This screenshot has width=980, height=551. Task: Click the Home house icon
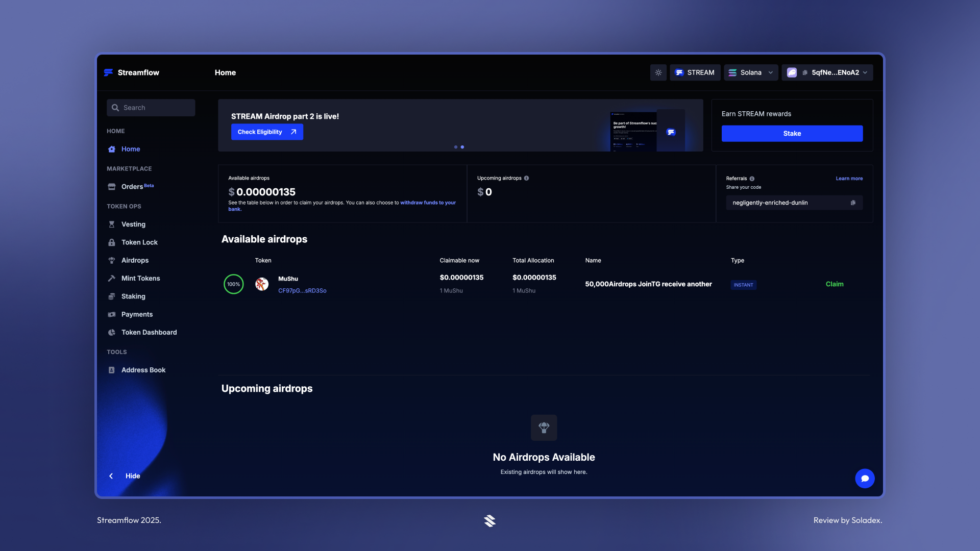(x=112, y=149)
